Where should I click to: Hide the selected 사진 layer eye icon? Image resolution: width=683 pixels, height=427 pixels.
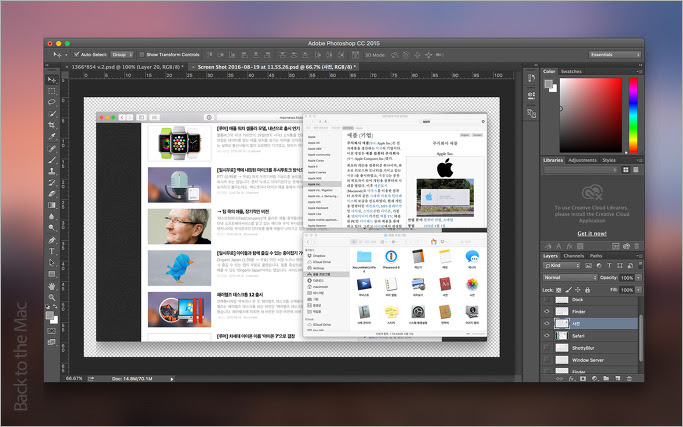547,323
